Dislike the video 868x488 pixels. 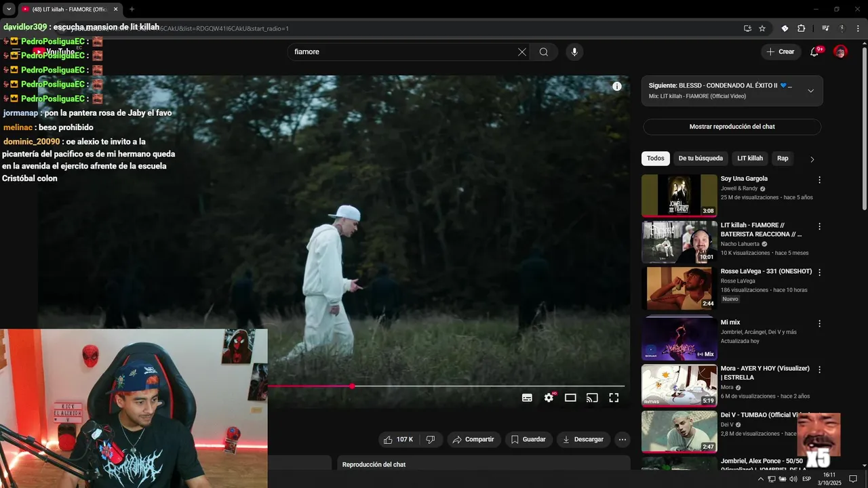431,439
